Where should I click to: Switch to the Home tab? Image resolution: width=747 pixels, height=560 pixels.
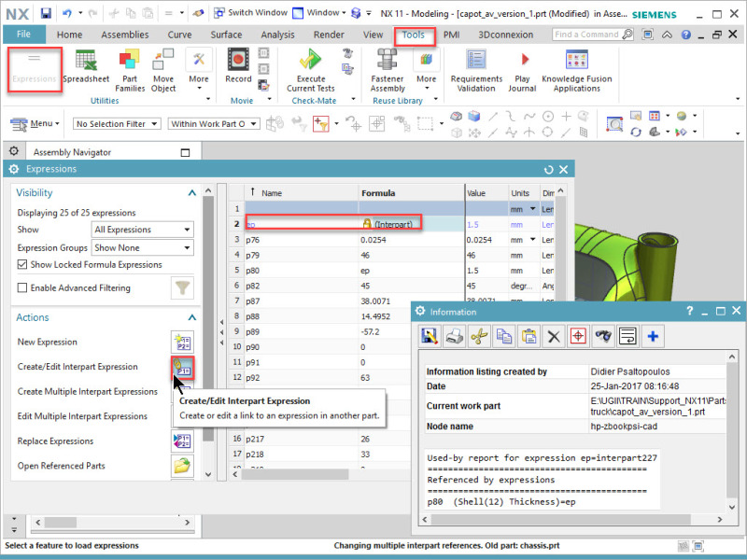tap(69, 35)
